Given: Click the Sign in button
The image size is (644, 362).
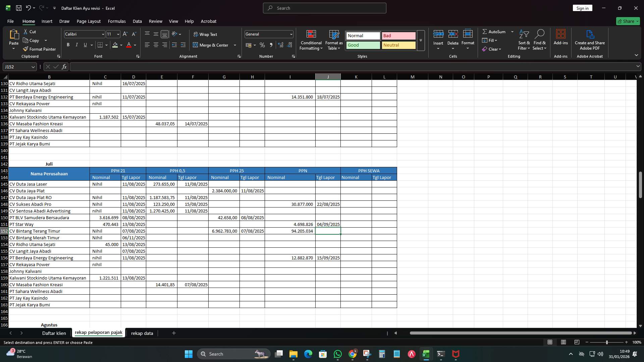Looking at the screenshot, I should click(583, 8).
